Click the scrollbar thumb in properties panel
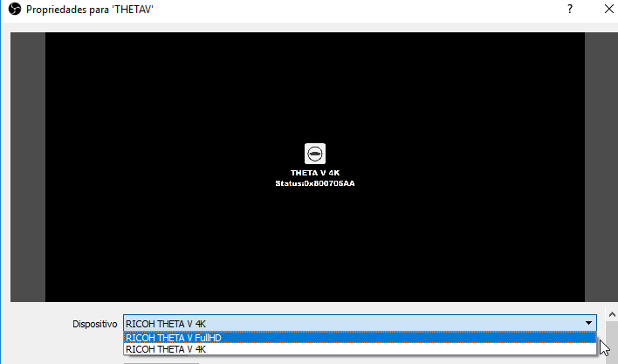Image resolution: width=618 pixels, height=364 pixels. pyautogui.click(x=612, y=342)
